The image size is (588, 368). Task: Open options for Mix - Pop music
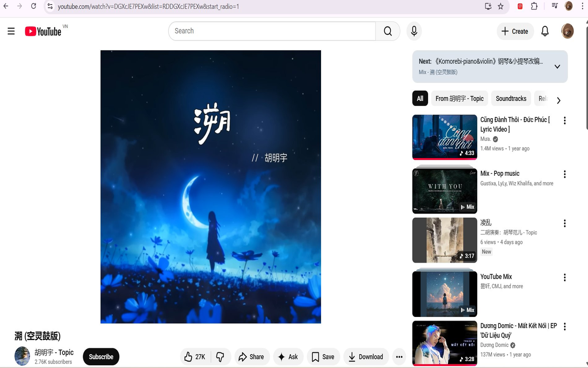(565, 174)
